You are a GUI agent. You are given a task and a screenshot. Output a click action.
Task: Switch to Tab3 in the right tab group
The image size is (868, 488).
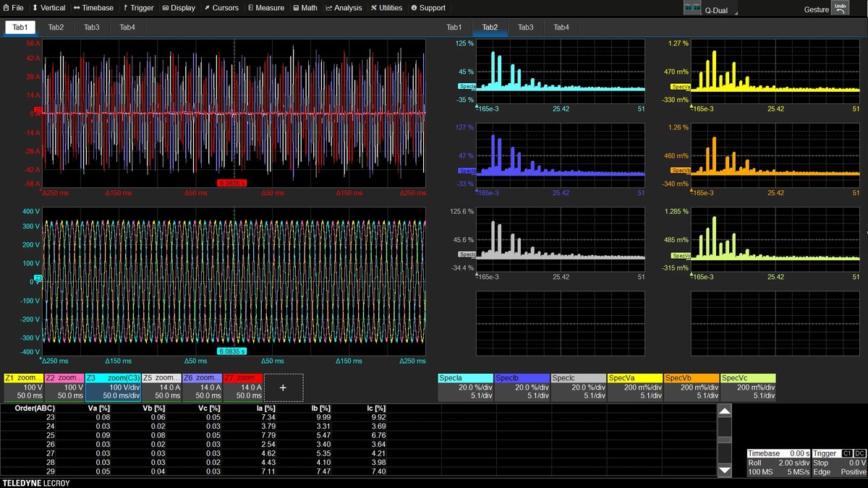[525, 27]
